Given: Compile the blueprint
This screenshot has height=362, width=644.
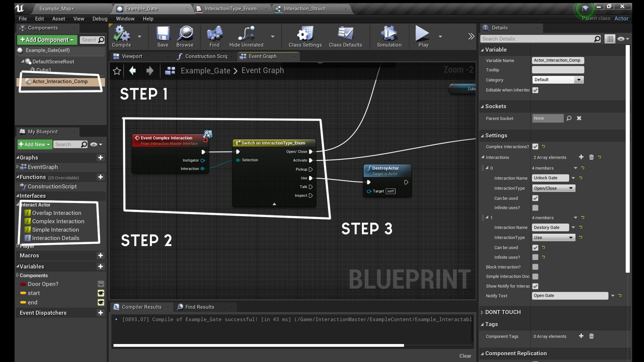Looking at the screenshot, I should coord(122,36).
